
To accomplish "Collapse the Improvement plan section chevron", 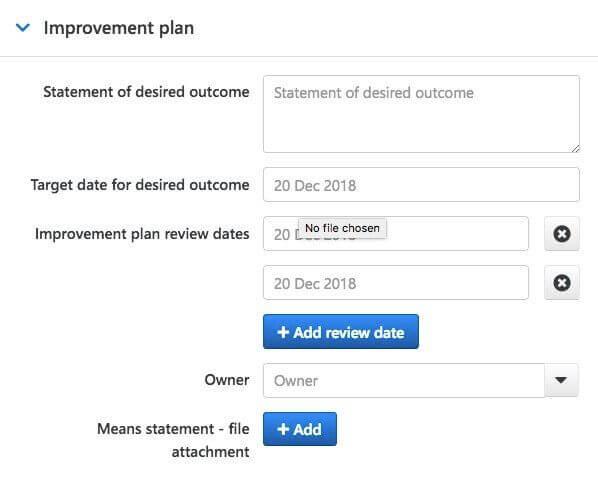I will [23, 28].
